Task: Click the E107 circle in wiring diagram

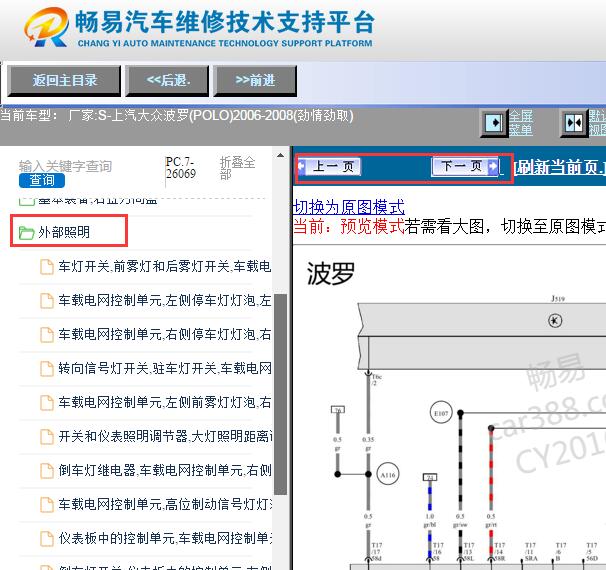Action: tap(441, 413)
